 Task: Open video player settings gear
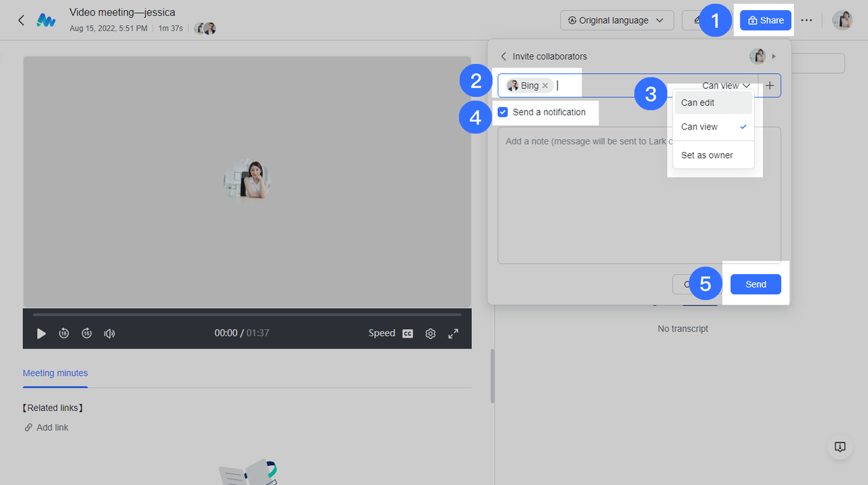point(430,333)
